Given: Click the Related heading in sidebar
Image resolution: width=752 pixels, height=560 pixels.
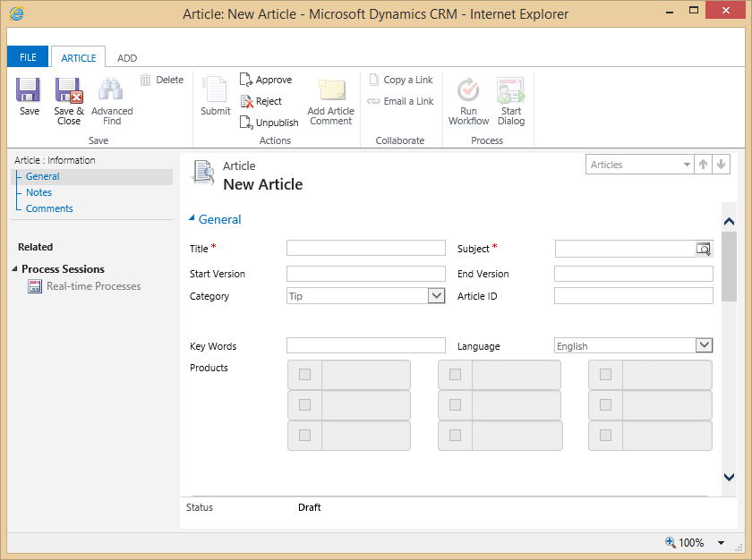Looking at the screenshot, I should click(36, 247).
